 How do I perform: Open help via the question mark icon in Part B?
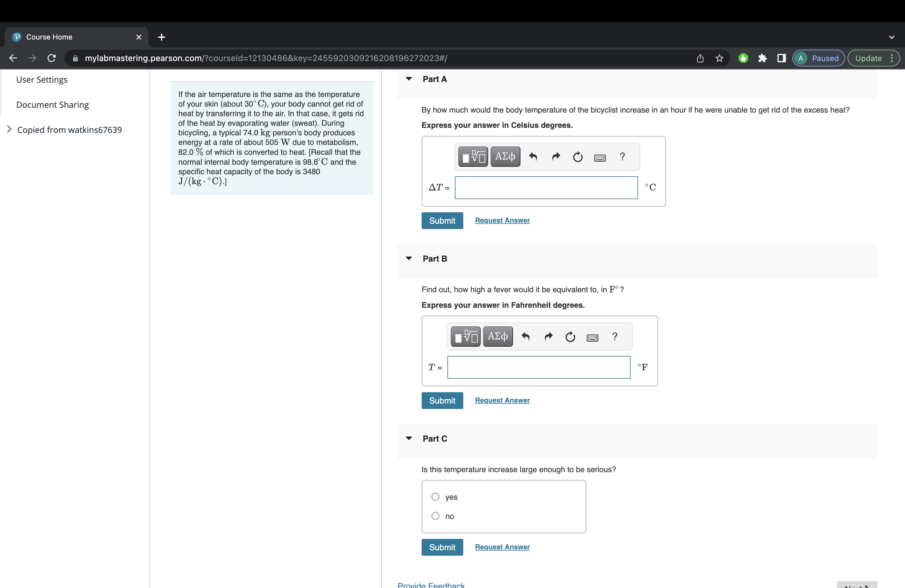615,337
